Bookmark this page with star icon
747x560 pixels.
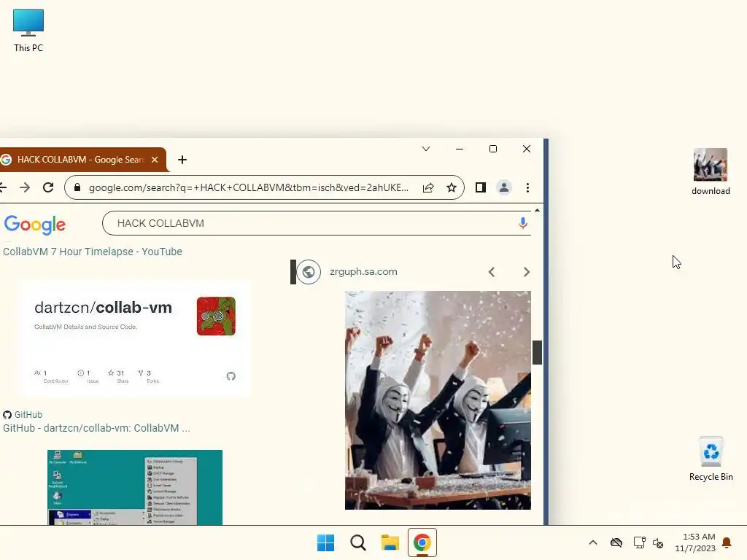451,187
